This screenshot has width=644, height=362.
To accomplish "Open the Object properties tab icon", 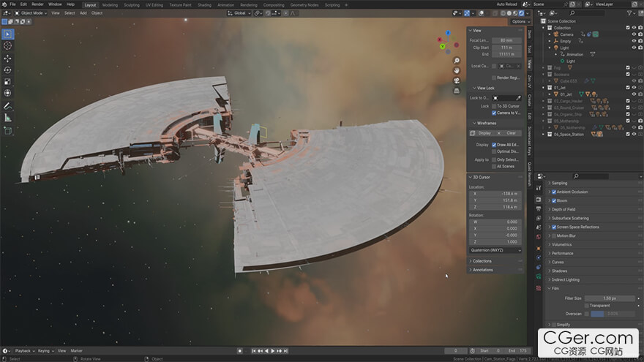I will (539, 249).
